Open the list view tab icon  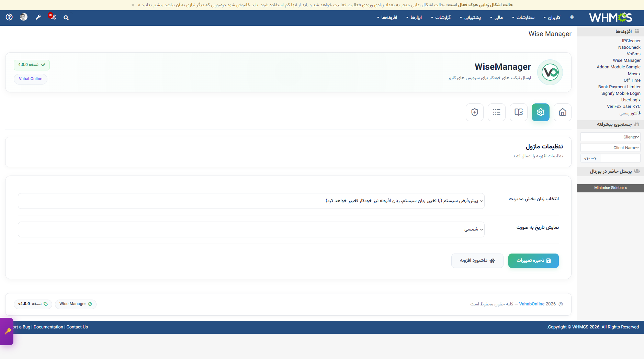pos(497,112)
